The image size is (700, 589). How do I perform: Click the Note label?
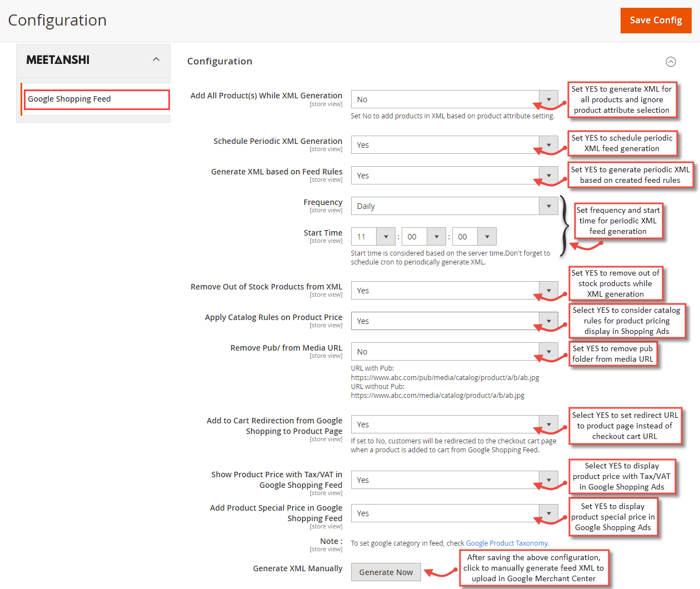331,541
